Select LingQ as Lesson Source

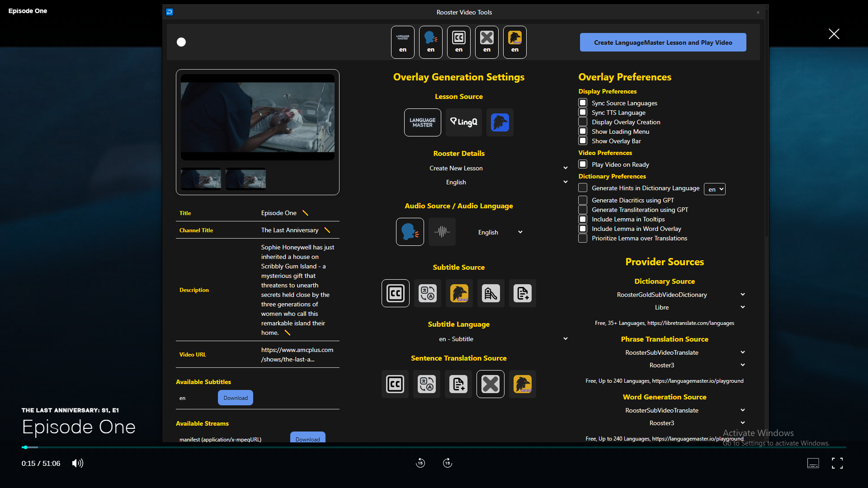[x=463, y=122]
